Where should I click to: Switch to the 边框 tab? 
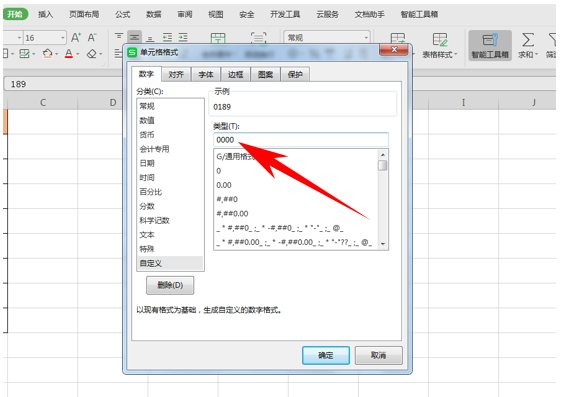coord(235,75)
